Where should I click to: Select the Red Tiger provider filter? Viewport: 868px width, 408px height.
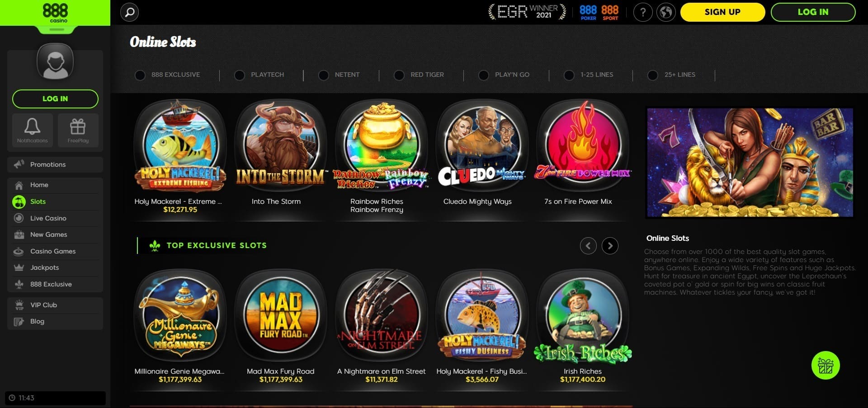[x=419, y=75]
